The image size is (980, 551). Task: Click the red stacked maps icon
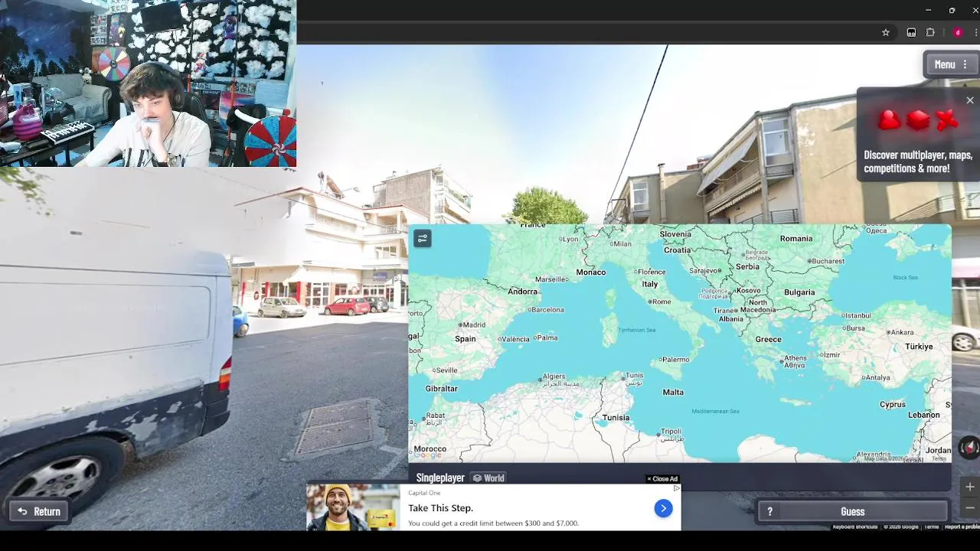coord(917,120)
